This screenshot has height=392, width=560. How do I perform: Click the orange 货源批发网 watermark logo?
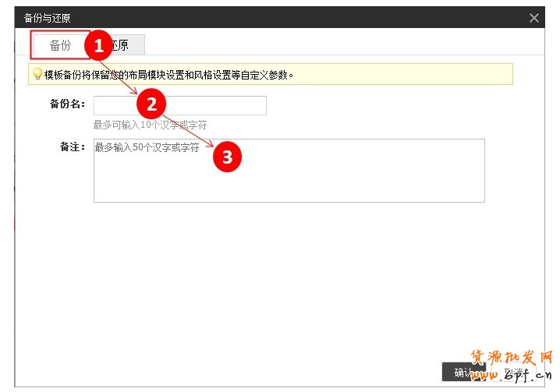(x=509, y=356)
